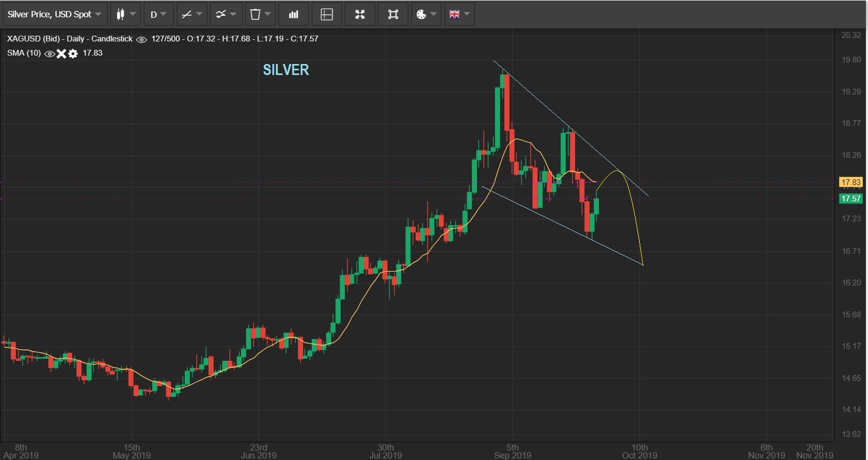The width and height of the screenshot is (868, 460).
Task: Click the 30th Jul 2019 date label
Action: tap(386, 451)
